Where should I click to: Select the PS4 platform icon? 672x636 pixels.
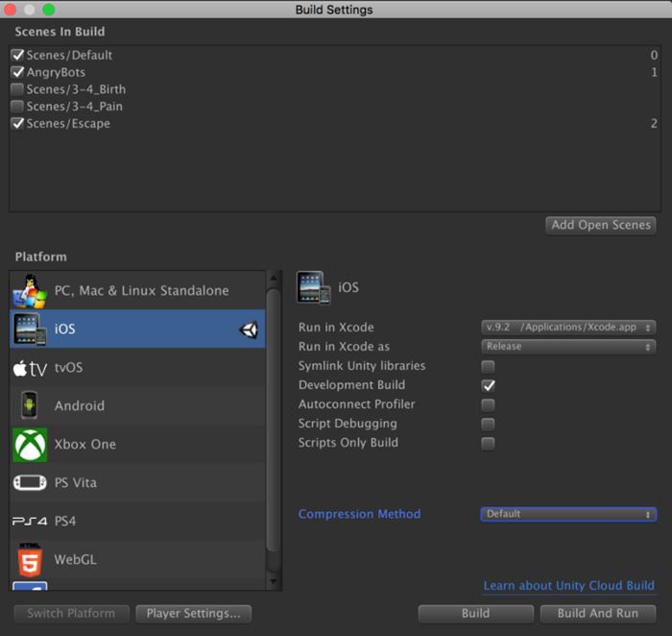click(31, 521)
